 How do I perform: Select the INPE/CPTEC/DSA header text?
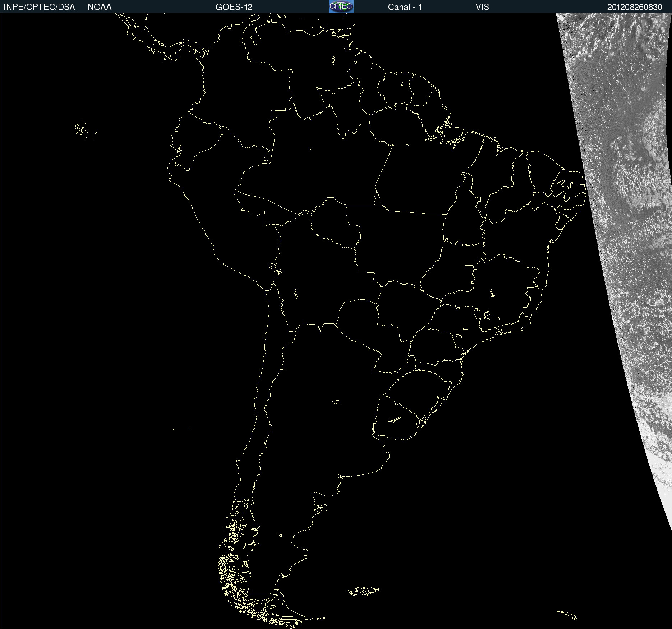point(39,7)
